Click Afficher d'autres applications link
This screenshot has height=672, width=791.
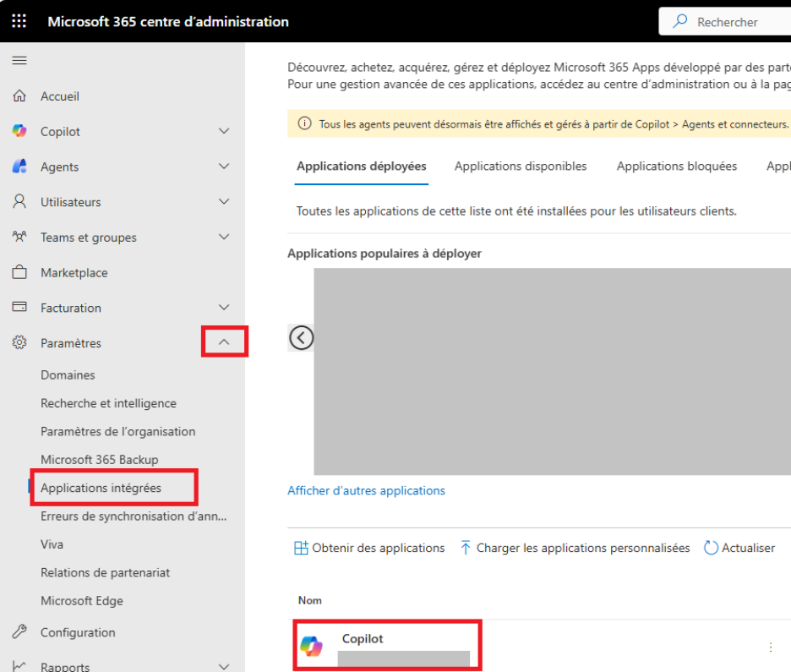click(366, 490)
